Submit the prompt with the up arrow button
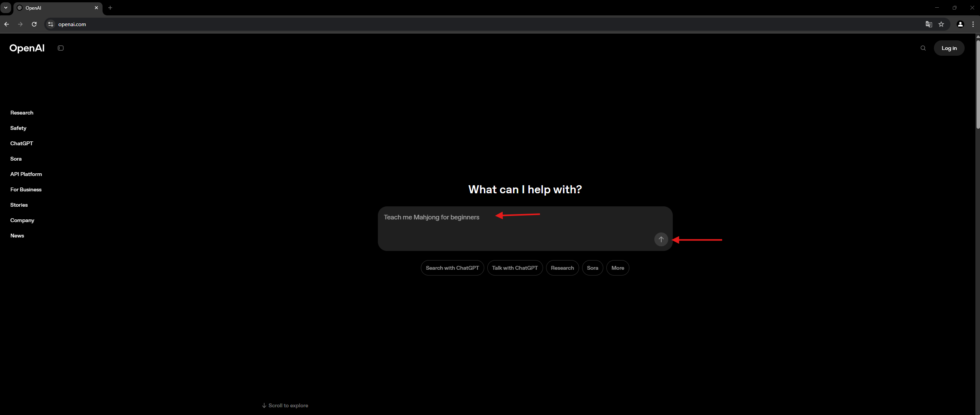The width and height of the screenshot is (980, 415). click(661, 239)
